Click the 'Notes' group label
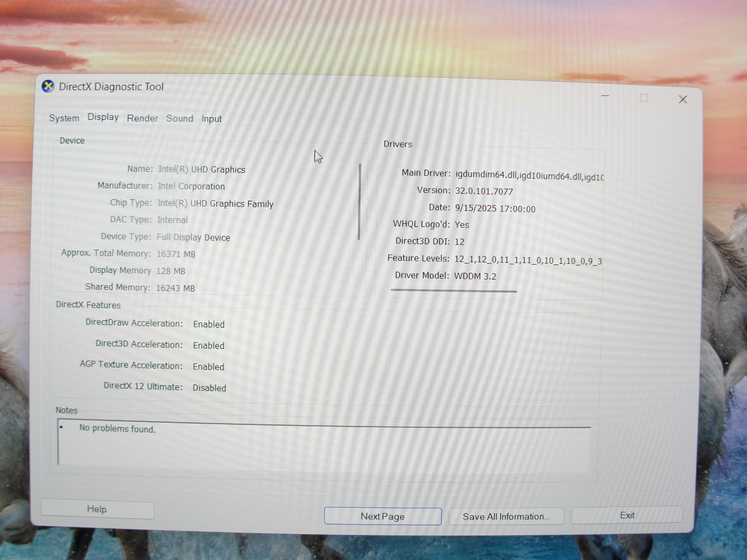Screen dimensions: 747x560 click(x=66, y=410)
